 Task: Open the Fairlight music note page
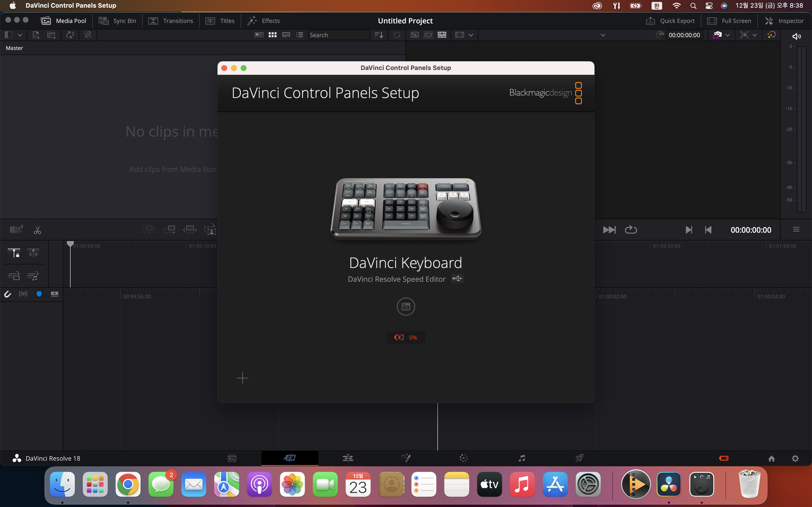point(522,458)
